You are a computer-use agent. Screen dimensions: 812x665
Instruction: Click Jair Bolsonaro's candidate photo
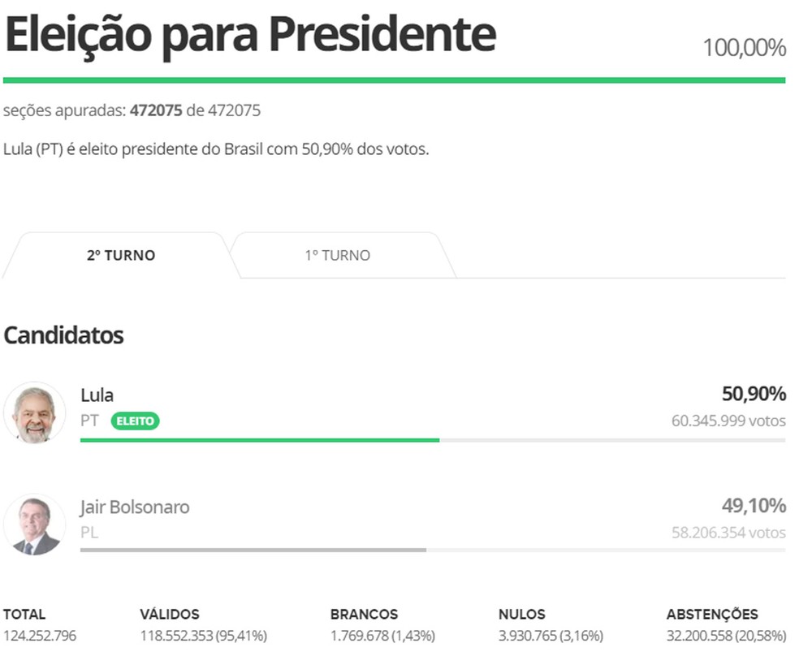[x=34, y=525]
